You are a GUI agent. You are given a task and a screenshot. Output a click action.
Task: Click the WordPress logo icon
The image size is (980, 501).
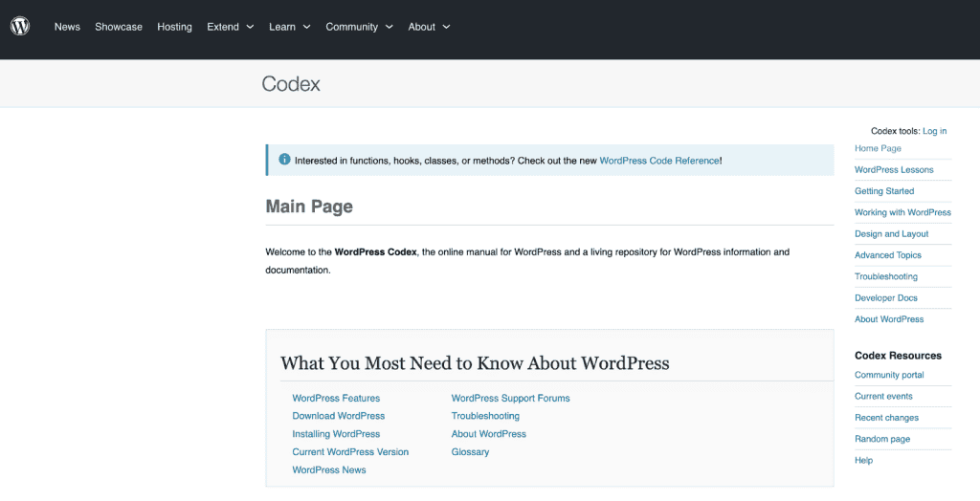(20, 27)
